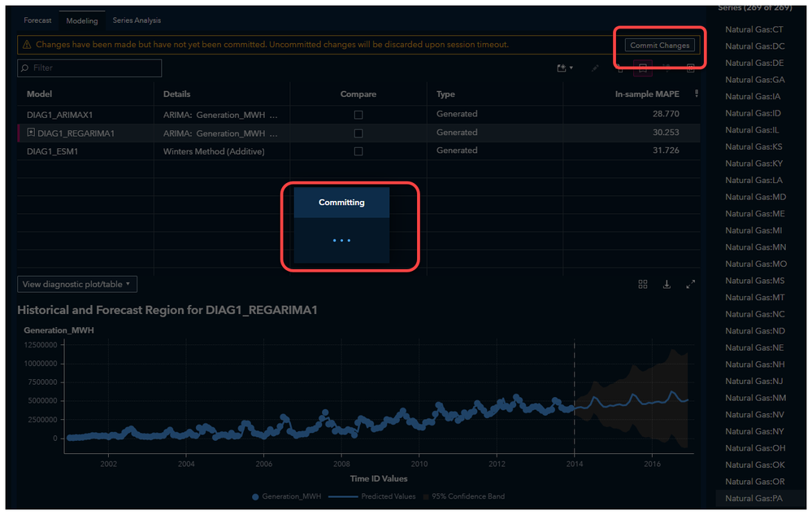Click the Filter input field
Viewport: 812px width, 515px height.
click(x=89, y=68)
